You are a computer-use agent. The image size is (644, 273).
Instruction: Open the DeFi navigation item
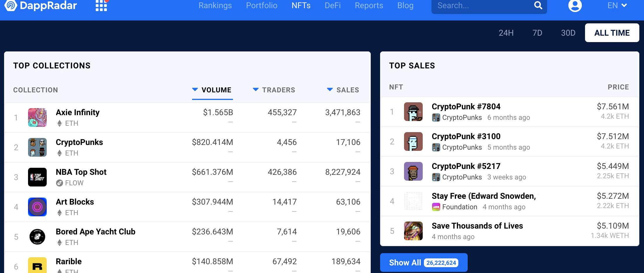(333, 6)
